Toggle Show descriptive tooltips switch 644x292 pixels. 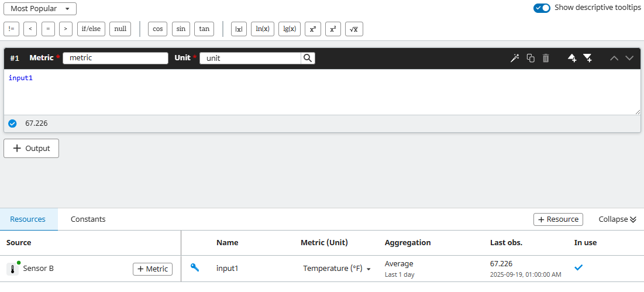tap(542, 8)
